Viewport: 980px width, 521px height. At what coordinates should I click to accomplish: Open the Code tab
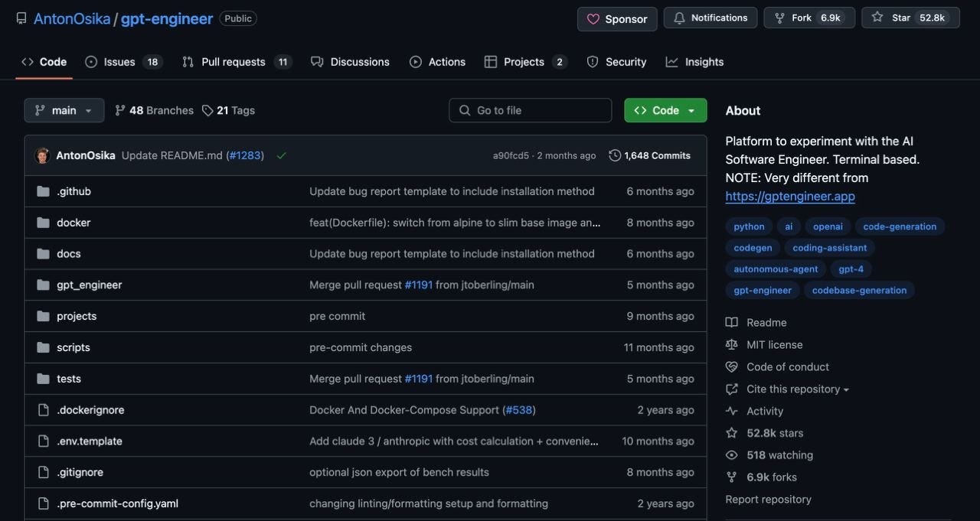pos(44,62)
